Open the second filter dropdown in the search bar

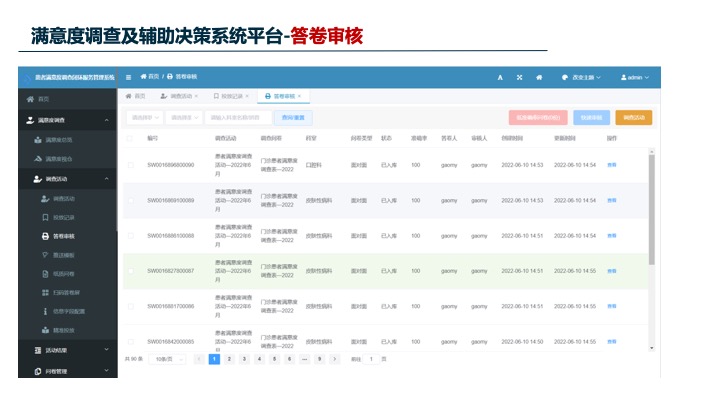[184, 118]
